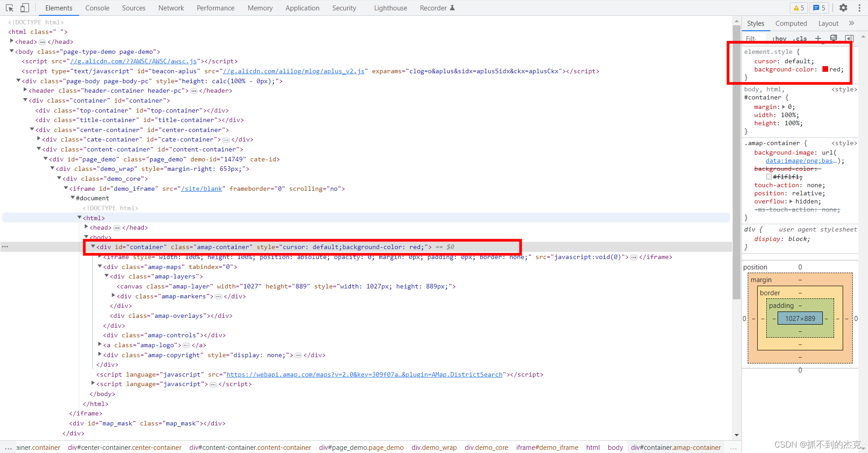Open the Application tab
This screenshot has height=453, width=868.
click(x=302, y=8)
